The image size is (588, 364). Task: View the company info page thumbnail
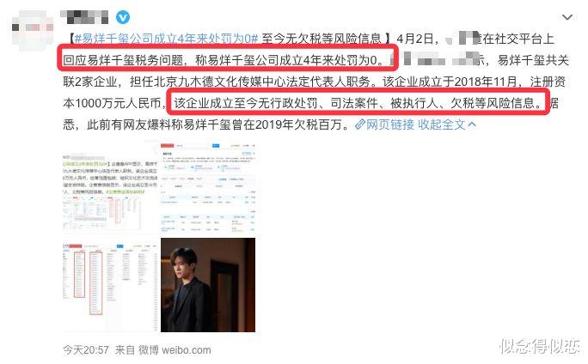208,188
